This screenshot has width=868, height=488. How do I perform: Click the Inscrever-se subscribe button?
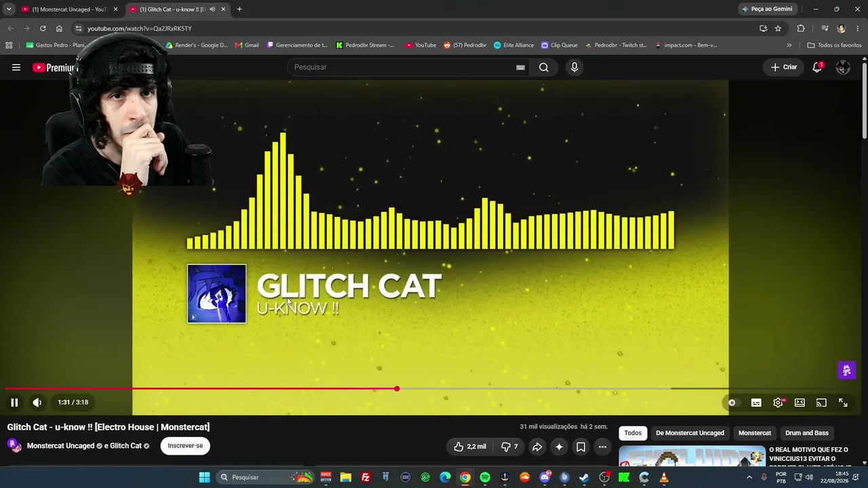tap(185, 446)
